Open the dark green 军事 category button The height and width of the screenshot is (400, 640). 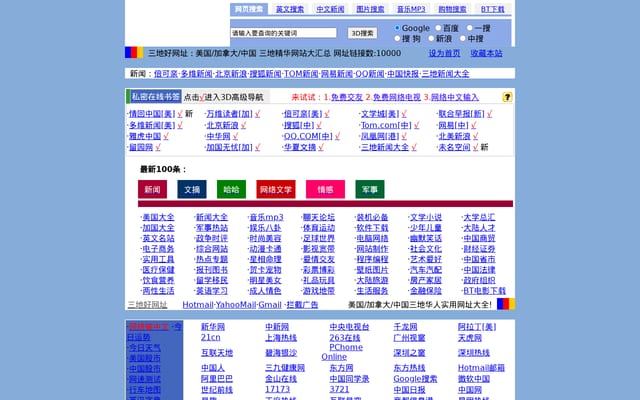click(370, 189)
